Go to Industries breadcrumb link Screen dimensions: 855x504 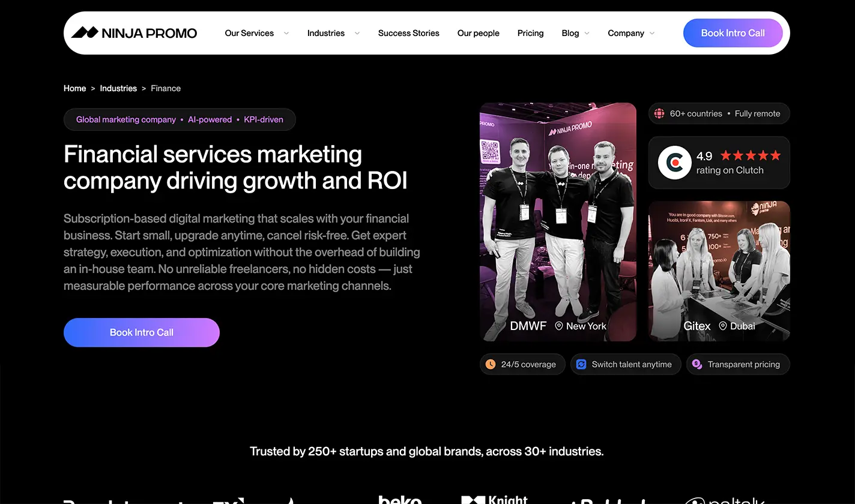[x=118, y=88]
